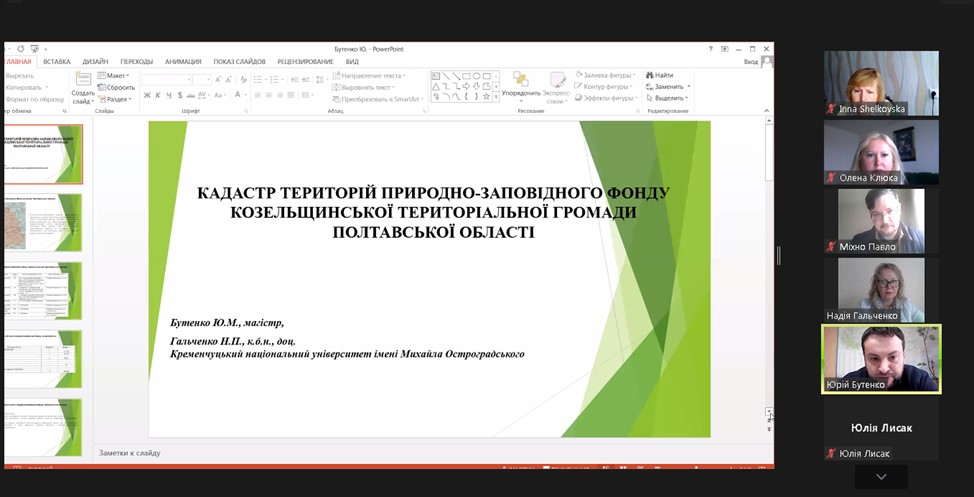
Task: Select the Star shape in gallery
Action: coord(486,96)
